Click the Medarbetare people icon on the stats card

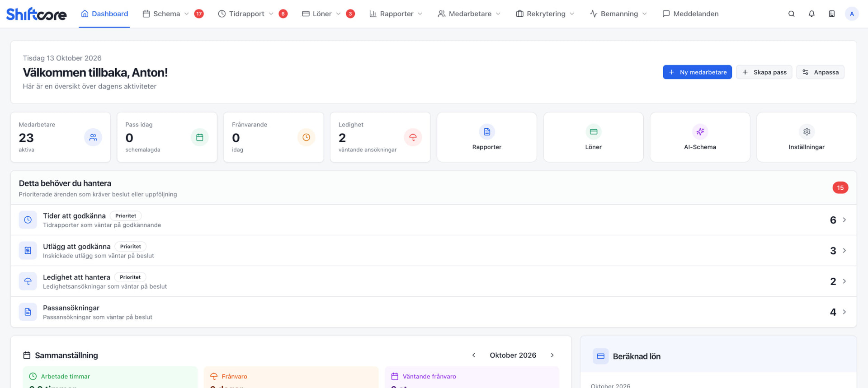(x=93, y=137)
